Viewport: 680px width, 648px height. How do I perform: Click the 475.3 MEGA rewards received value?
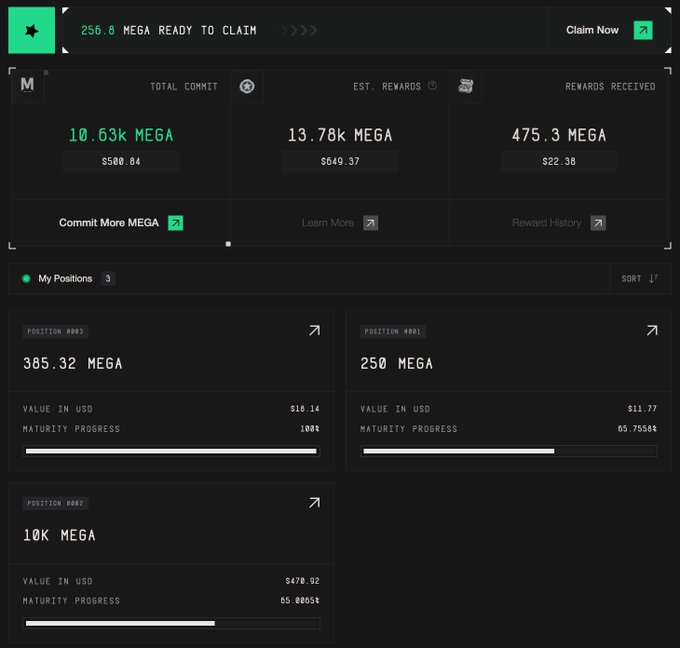coord(559,135)
